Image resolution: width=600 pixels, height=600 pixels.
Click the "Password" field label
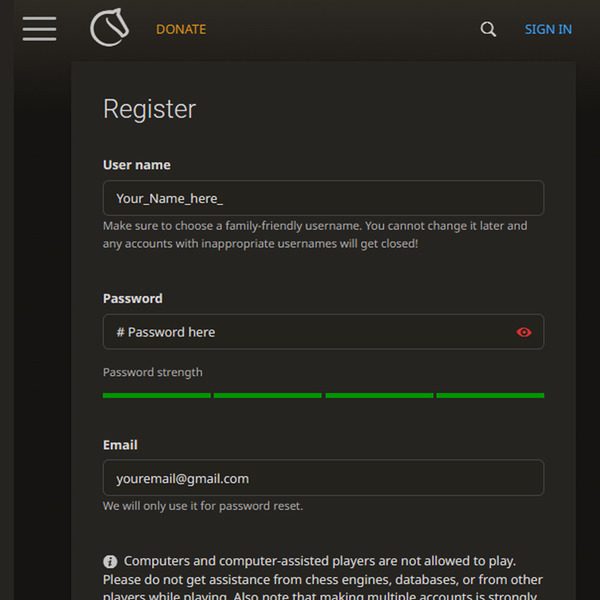(x=133, y=298)
